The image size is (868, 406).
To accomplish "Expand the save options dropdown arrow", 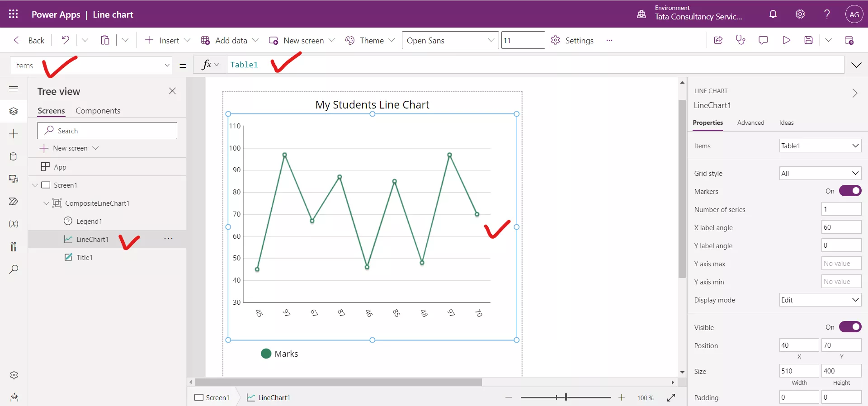I will [828, 40].
